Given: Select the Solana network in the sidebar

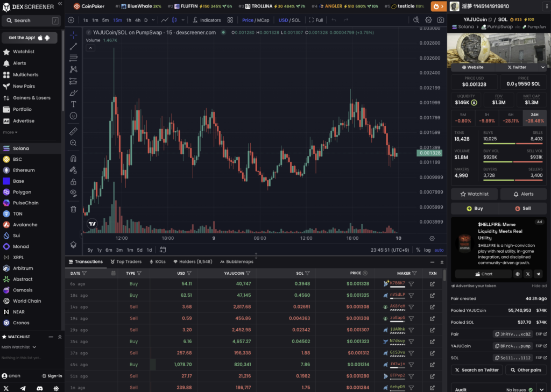Looking at the screenshot, I should (x=22, y=148).
